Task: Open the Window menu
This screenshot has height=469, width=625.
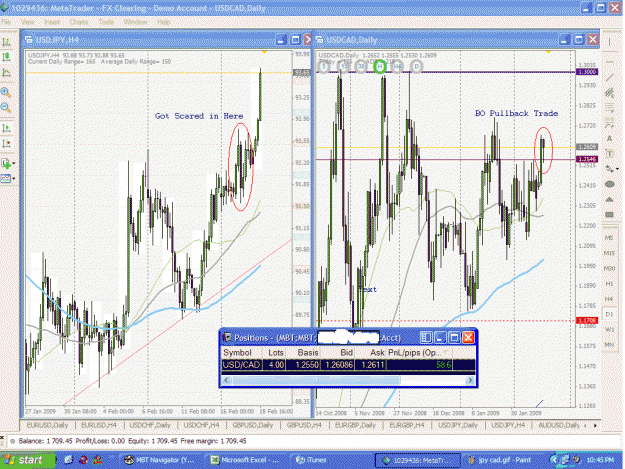Action: [x=136, y=22]
